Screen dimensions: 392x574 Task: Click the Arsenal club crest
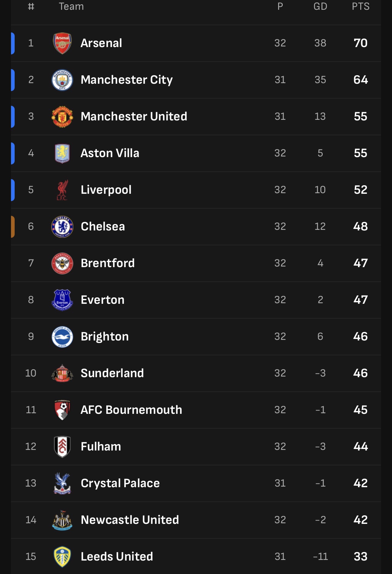[62, 43]
